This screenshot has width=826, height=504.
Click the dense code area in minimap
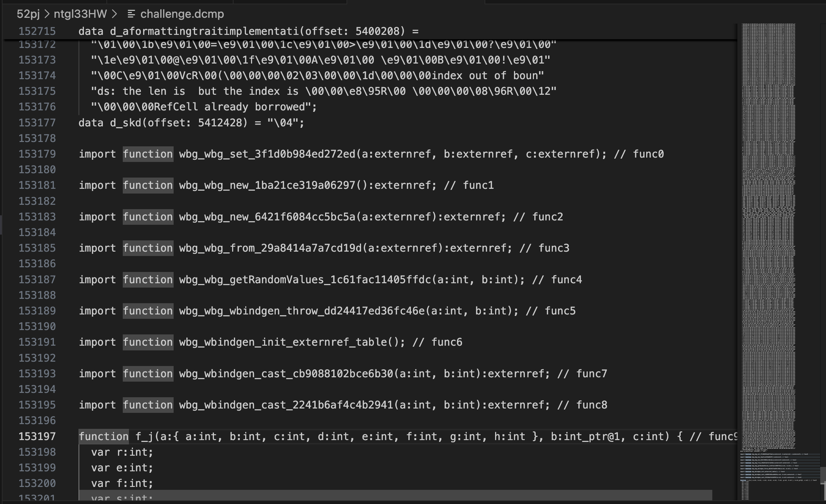pos(768,236)
